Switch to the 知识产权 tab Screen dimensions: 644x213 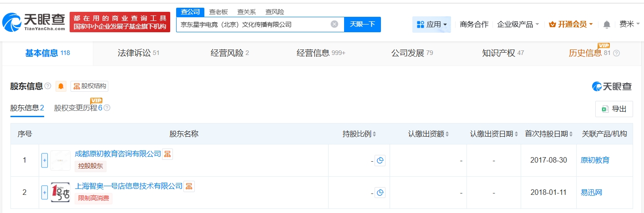click(503, 53)
